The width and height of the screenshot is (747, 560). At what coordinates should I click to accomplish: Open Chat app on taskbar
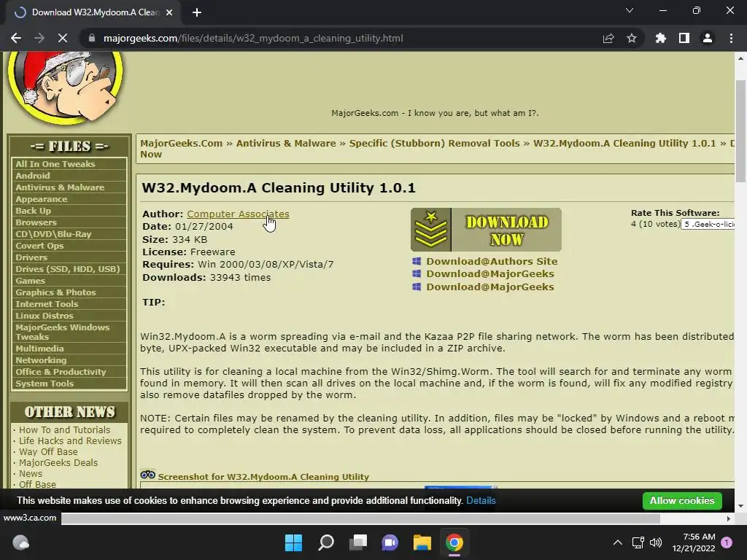point(390,542)
